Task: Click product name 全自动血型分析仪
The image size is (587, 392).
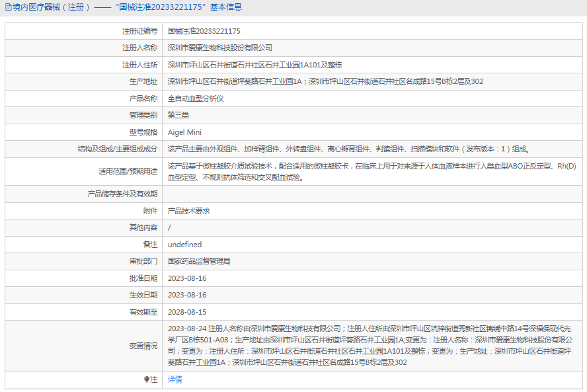Action: point(196,98)
